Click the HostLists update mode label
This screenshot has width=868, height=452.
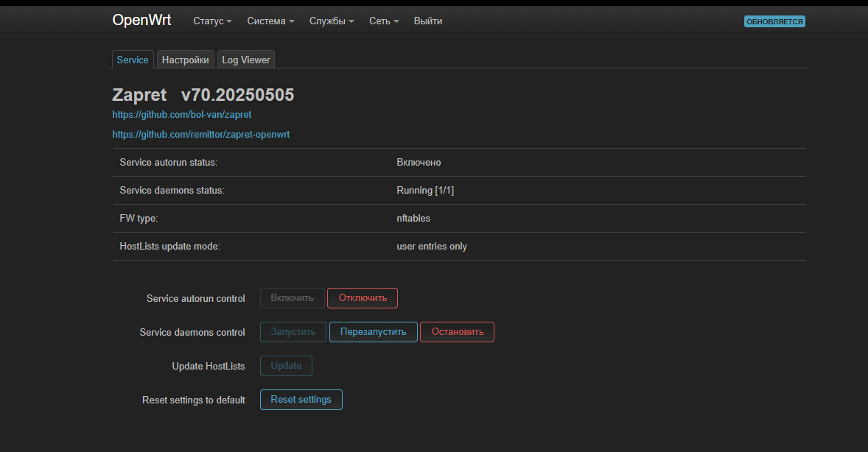170,246
